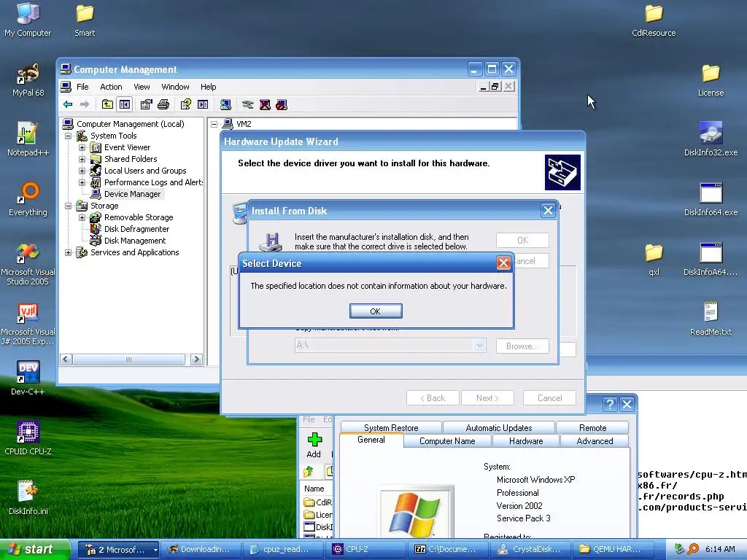
Task: Open the File menu in Computer Management
Action: click(x=82, y=87)
